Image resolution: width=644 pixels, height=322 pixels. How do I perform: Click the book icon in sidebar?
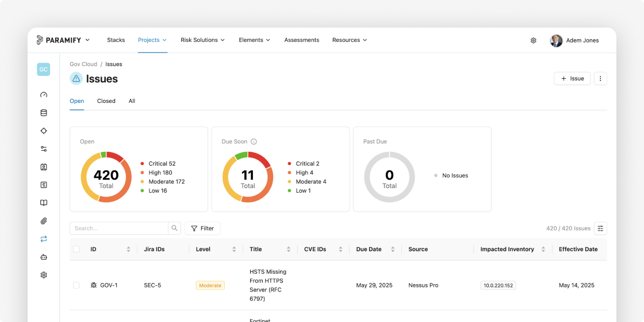[x=44, y=203]
